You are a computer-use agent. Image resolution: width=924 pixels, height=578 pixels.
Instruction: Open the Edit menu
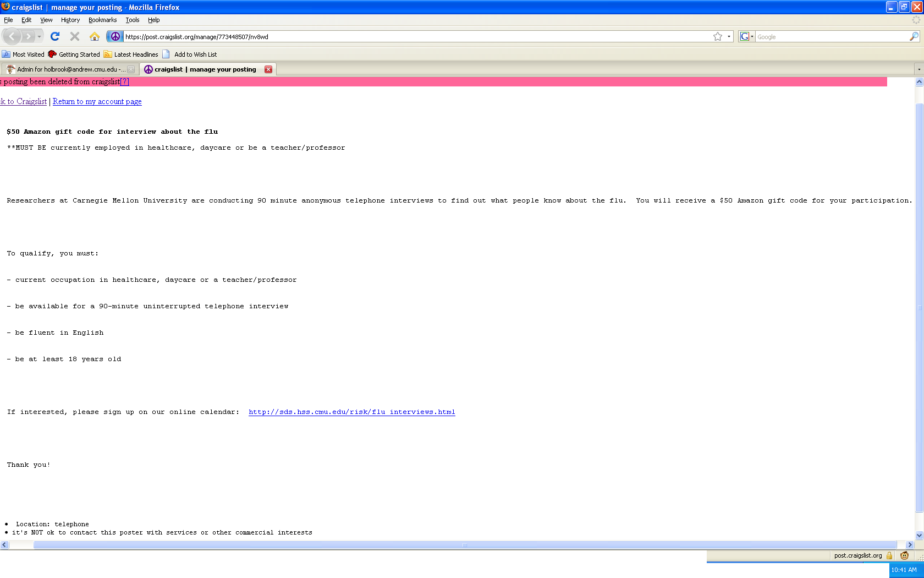[26, 20]
